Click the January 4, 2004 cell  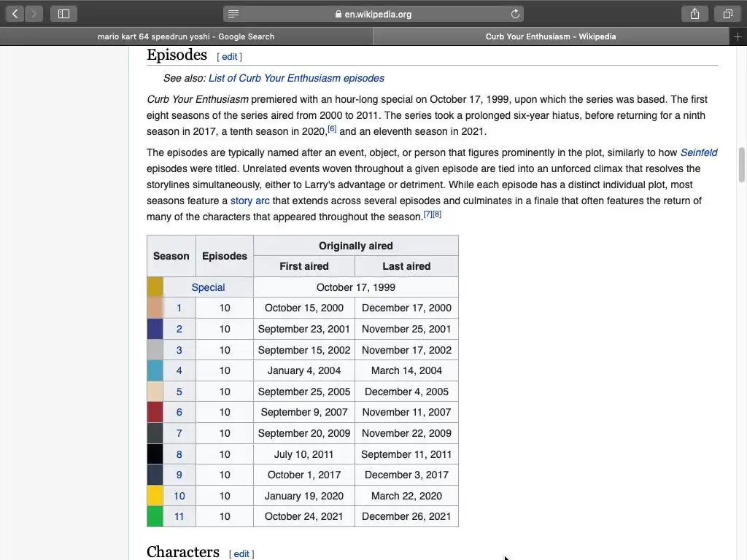pos(304,370)
